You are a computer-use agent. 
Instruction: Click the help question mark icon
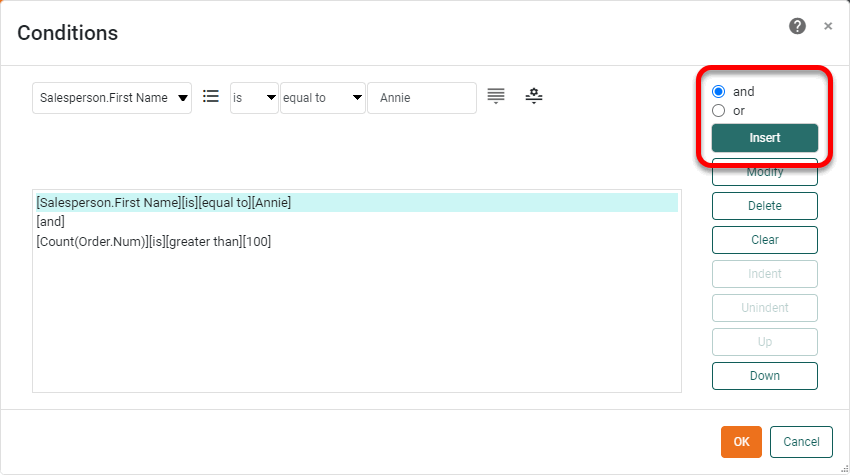point(797,26)
